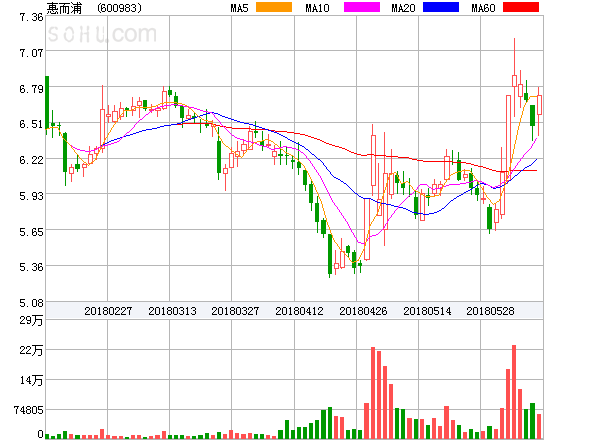The image size is (600, 440).
Task: Click the 5.08 price axis label
Action: point(31,303)
